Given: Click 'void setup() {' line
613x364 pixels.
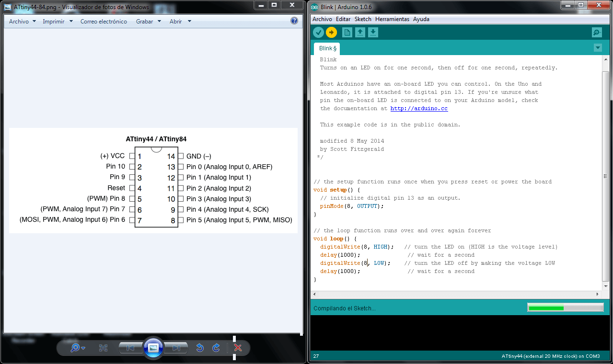Looking at the screenshot, I should (336, 190).
